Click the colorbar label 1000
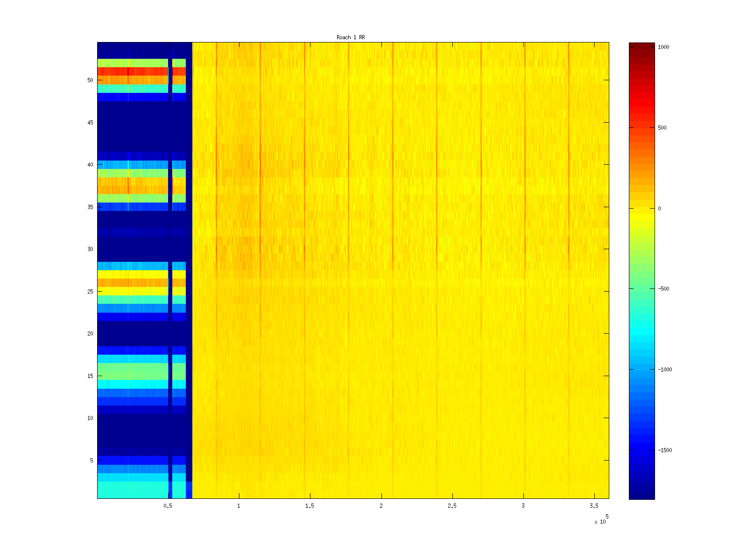The image size is (747, 560). 663,47
